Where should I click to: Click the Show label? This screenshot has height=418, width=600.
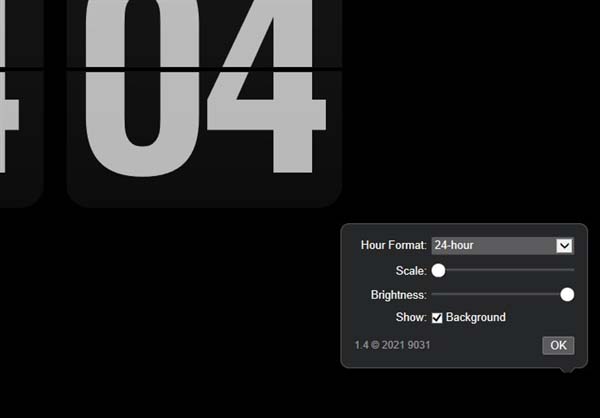point(411,317)
